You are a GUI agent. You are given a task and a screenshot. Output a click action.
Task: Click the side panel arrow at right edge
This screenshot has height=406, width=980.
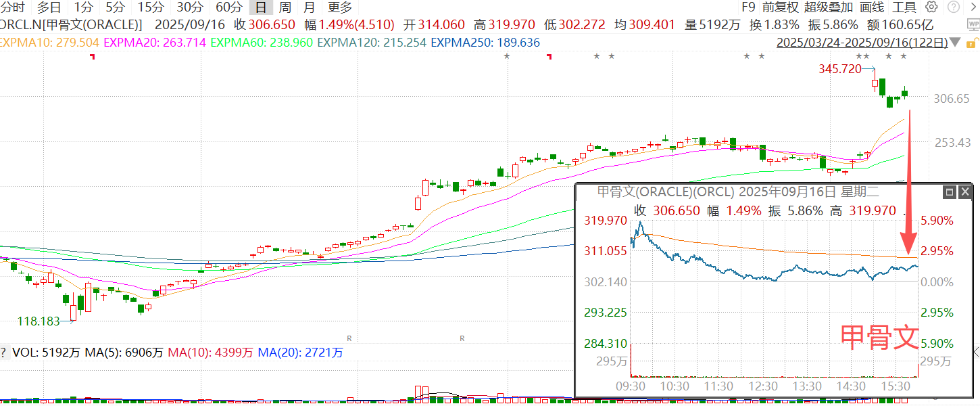(975, 352)
